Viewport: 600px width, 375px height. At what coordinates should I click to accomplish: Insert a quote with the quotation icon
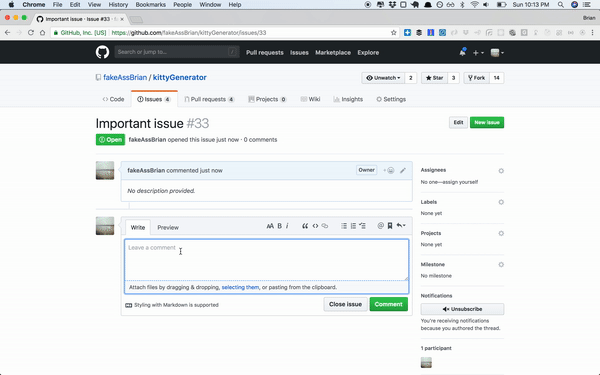(305, 226)
